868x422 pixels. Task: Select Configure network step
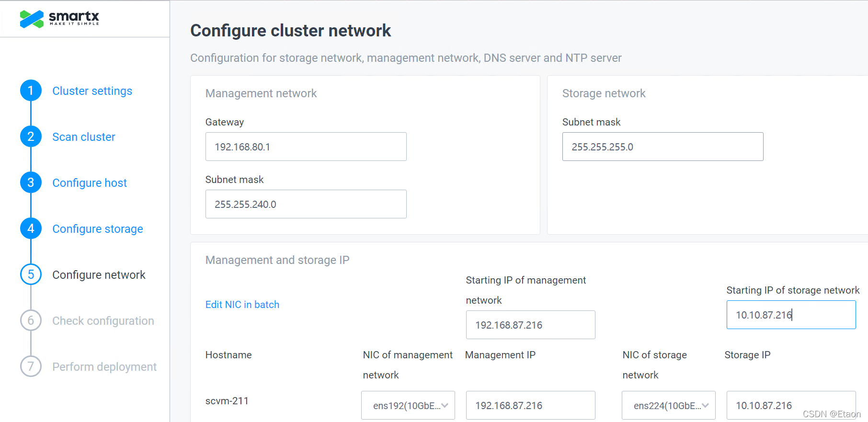point(99,275)
